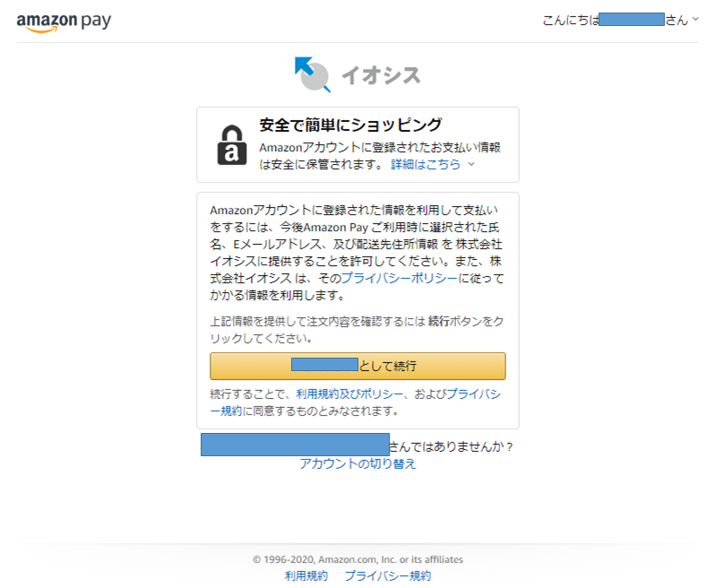715x588 pixels.
Task: Open the account dropdown next to さん
Action: coord(695,19)
